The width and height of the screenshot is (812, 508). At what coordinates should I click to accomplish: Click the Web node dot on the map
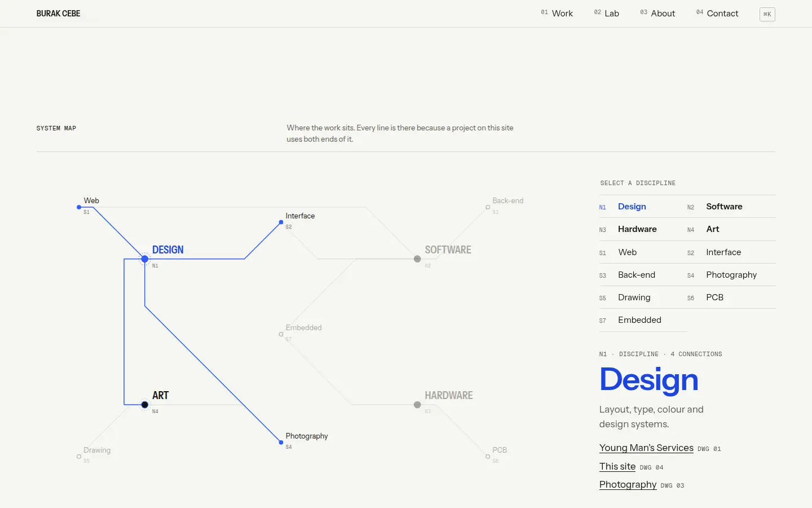point(79,207)
